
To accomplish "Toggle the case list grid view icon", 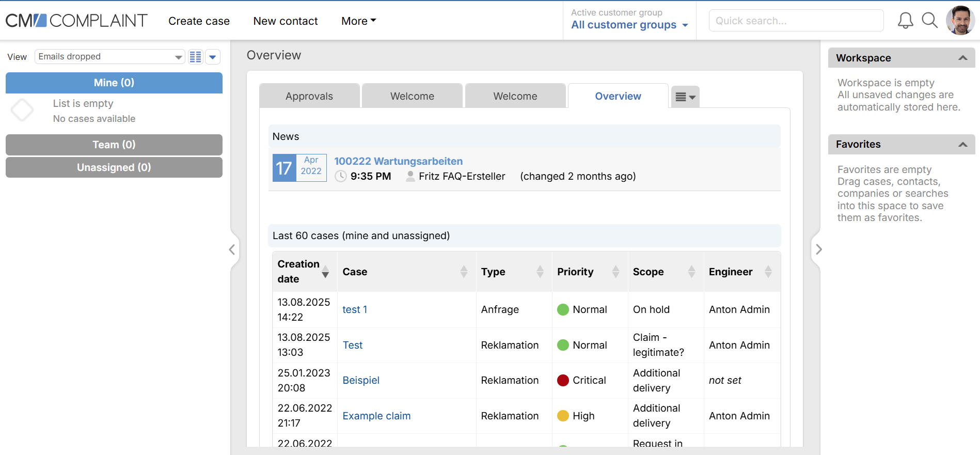I will (195, 57).
